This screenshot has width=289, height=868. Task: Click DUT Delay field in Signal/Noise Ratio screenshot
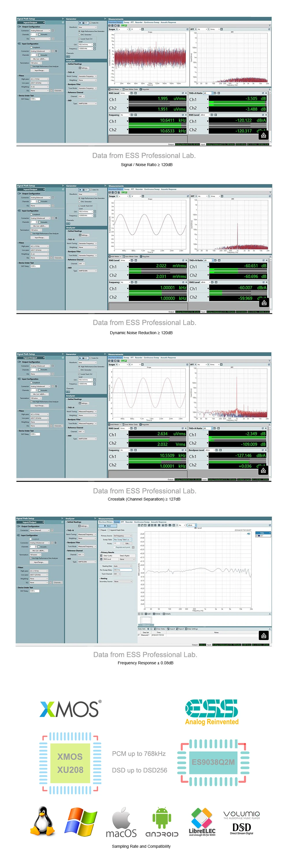click(35, 99)
